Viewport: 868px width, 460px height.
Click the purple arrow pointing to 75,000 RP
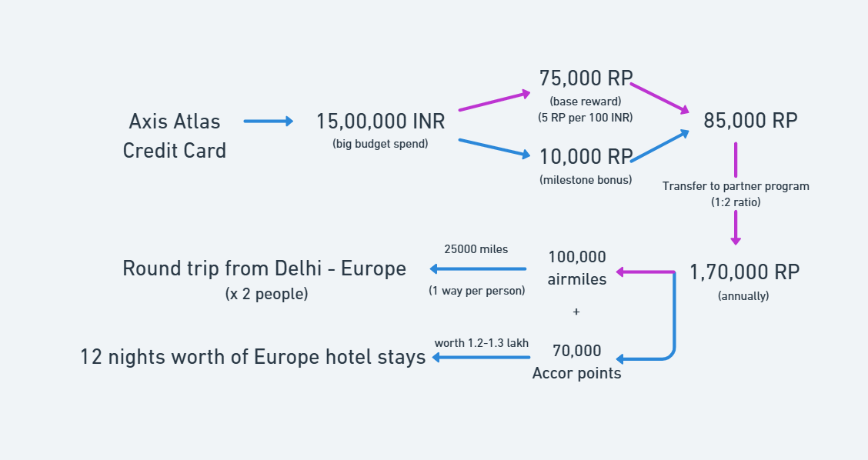494,102
